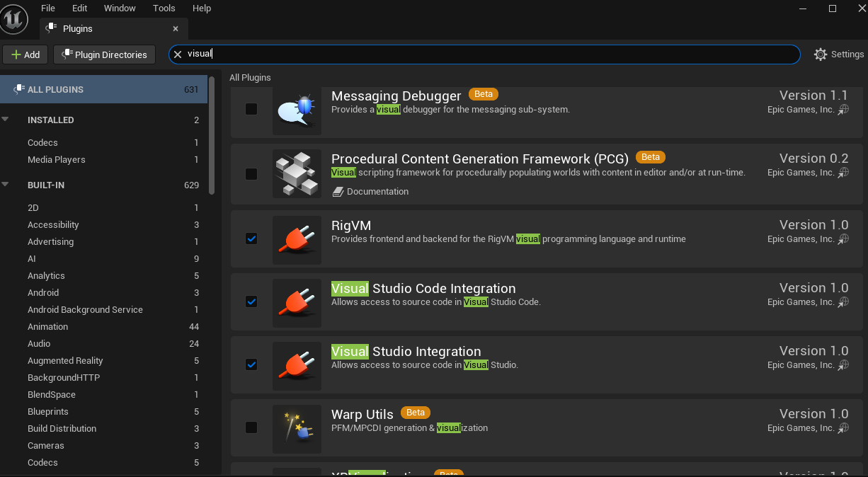868x477 pixels.
Task: Clear the search with the X icon
Action: [178, 54]
